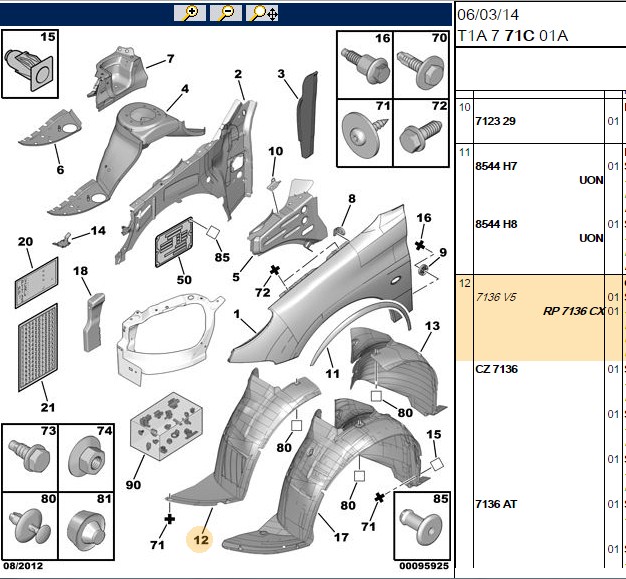
Task: Click reference CZ 7136 in parts list
Action: [496, 369]
